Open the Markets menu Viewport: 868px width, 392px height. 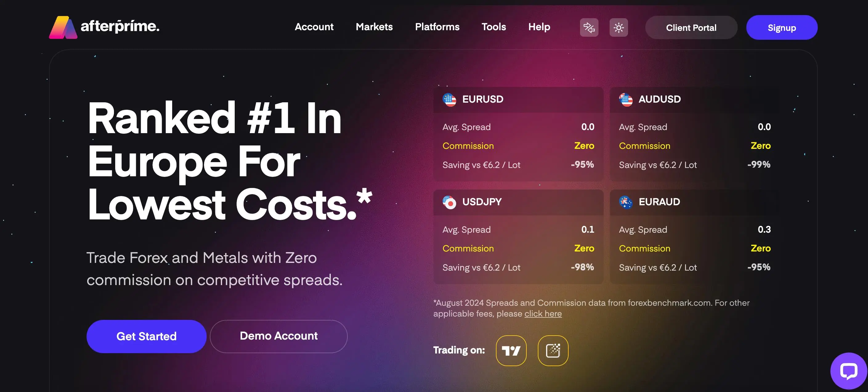click(374, 27)
